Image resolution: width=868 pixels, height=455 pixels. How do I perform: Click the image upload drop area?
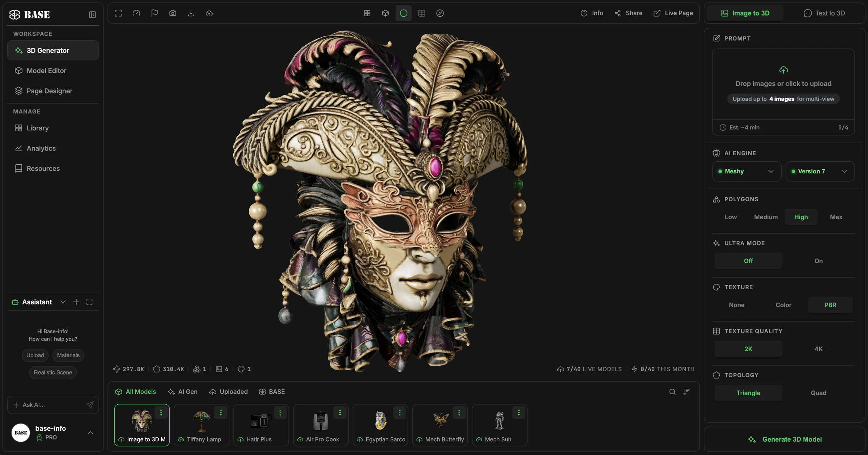783,84
